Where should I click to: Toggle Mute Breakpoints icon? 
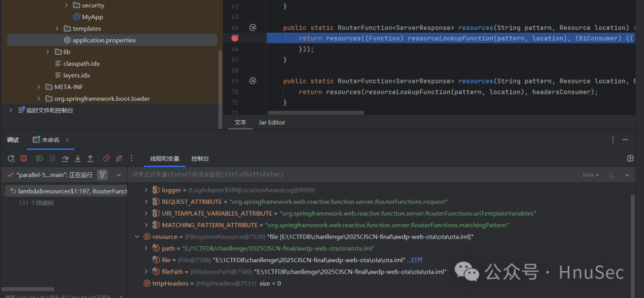(119, 159)
